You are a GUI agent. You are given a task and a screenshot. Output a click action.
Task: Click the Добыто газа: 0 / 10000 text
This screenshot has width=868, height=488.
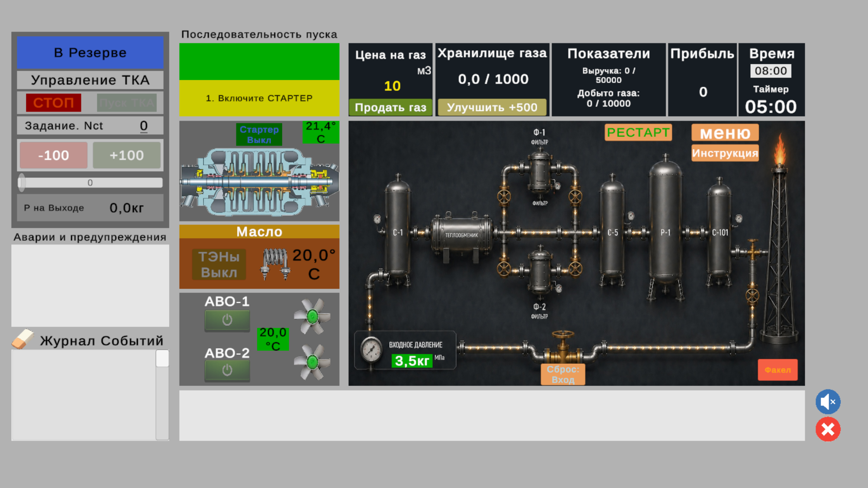[609, 99]
